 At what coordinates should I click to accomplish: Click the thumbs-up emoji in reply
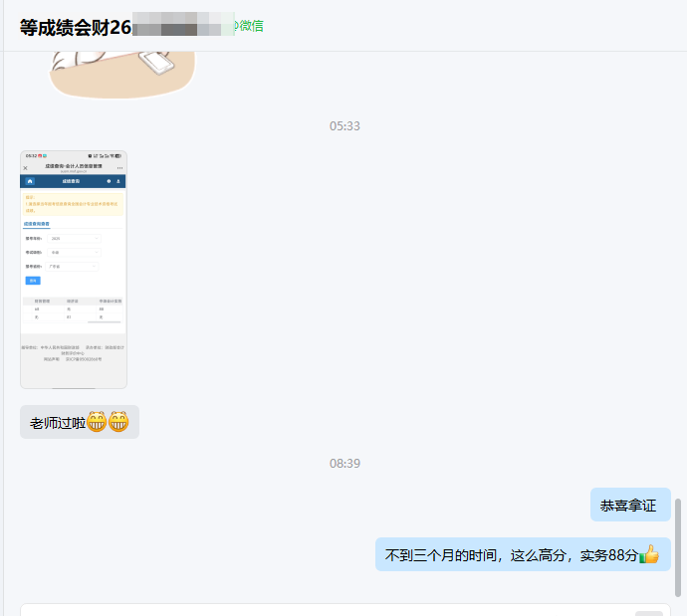pyautogui.click(x=649, y=554)
